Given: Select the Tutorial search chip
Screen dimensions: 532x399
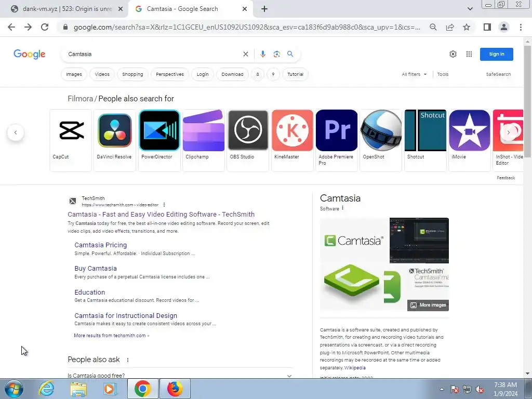Looking at the screenshot, I should pos(295,74).
